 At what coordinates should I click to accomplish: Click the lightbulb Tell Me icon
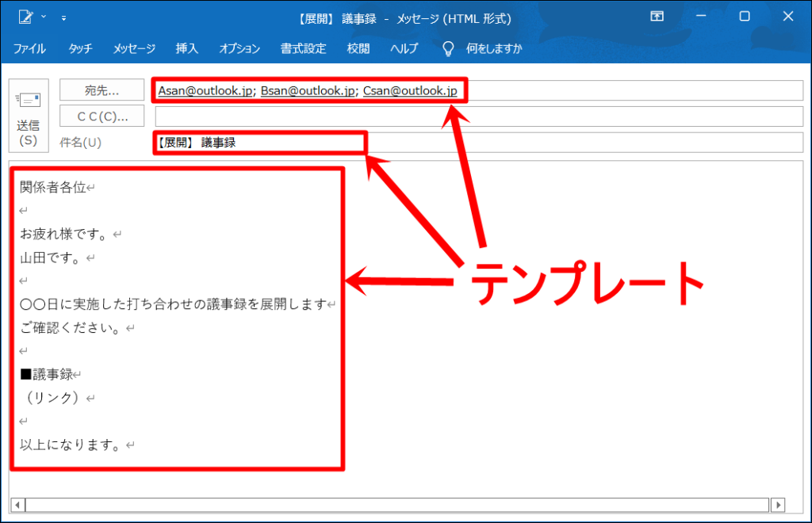coord(448,49)
